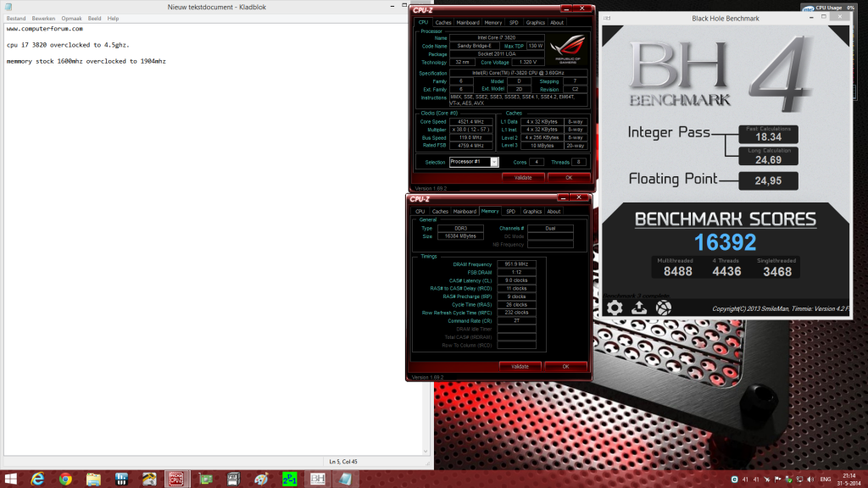The height and width of the screenshot is (488, 868).
Task: Open the green circuit card taskbar icon
Action: 206,479
